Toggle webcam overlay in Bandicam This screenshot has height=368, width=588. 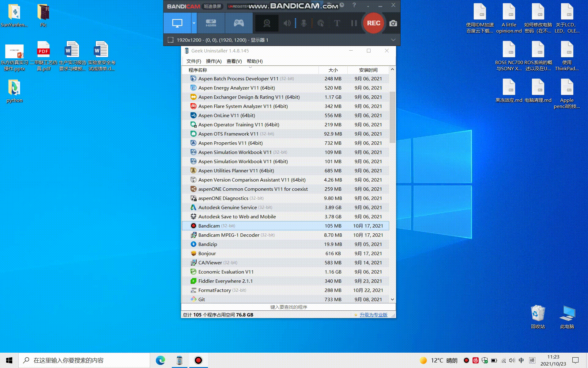tap(267, 23)
